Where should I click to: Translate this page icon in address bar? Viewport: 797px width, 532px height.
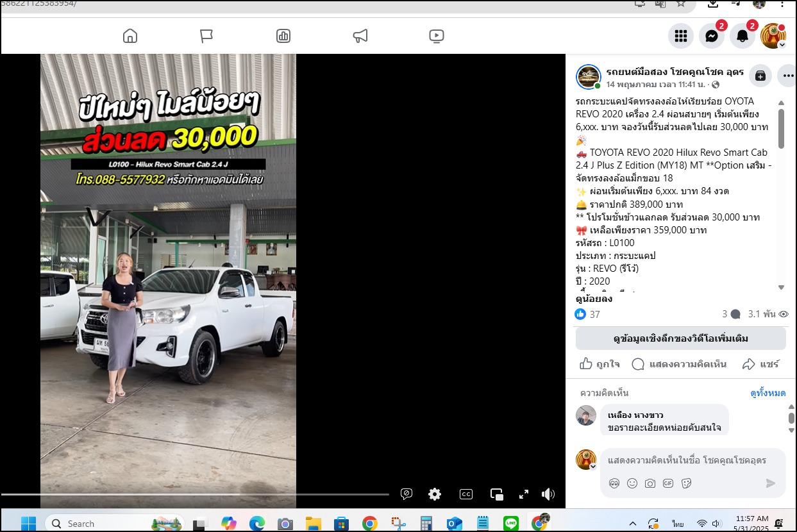coord(660,4)
